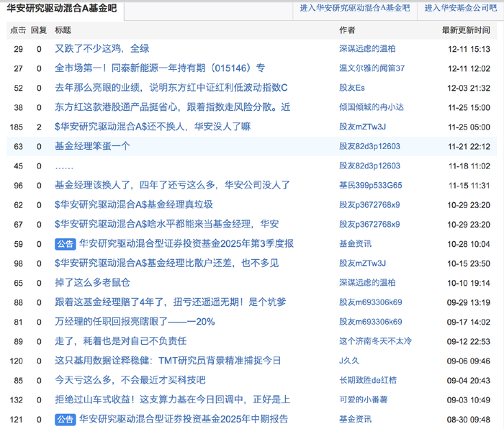The image size is (504, 429).
Task: View author 股友82d3p12603 on 基金经理笨蛋一个 row
Action: pyautogui.click(x=369, y=146)
